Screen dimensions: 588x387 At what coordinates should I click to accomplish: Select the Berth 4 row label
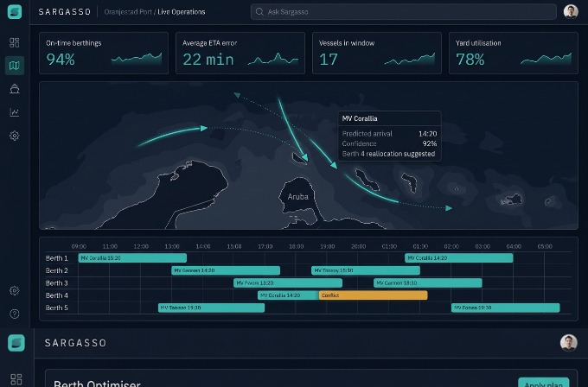(56, 295)
